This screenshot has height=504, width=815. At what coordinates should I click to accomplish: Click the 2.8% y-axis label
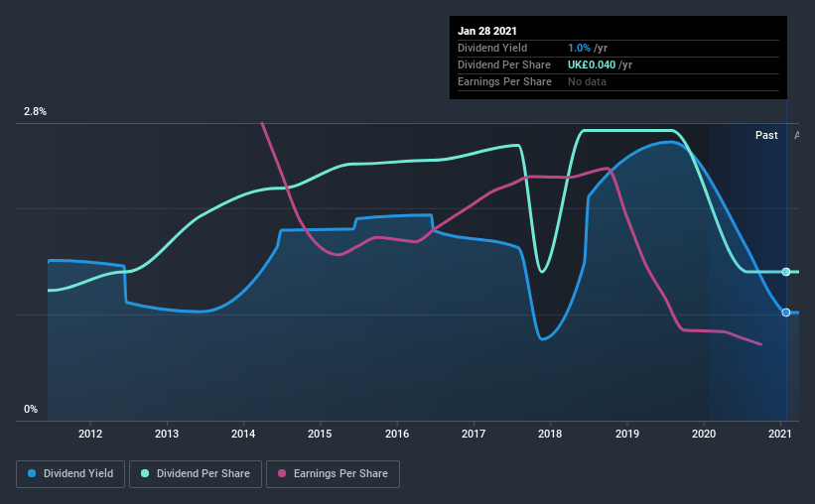pyautogui.click(x=36, y=112)
